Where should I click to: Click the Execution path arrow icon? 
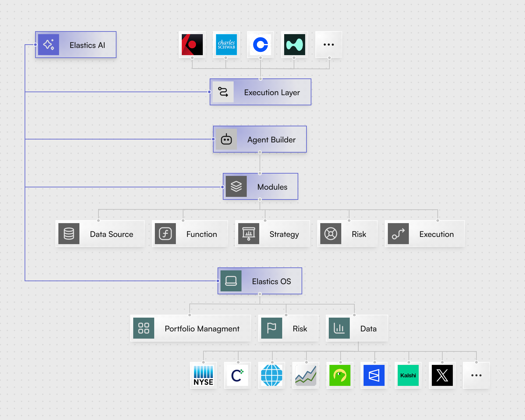coord(398,234)
